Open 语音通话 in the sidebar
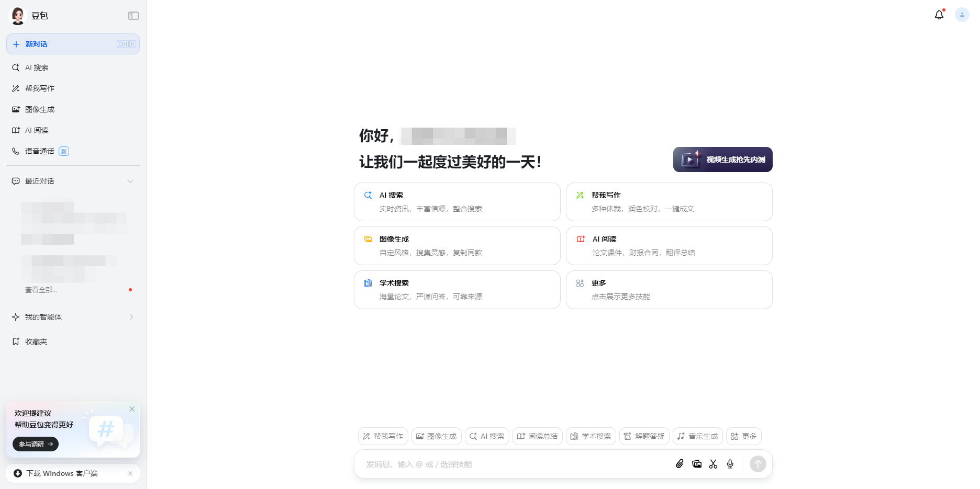Image resolution: width=980 pixels, height=489 pixels. pos(73,151)
